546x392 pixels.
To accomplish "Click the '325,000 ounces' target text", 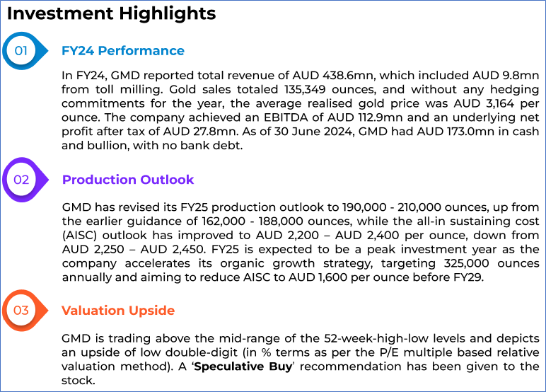I will point(492,263).
